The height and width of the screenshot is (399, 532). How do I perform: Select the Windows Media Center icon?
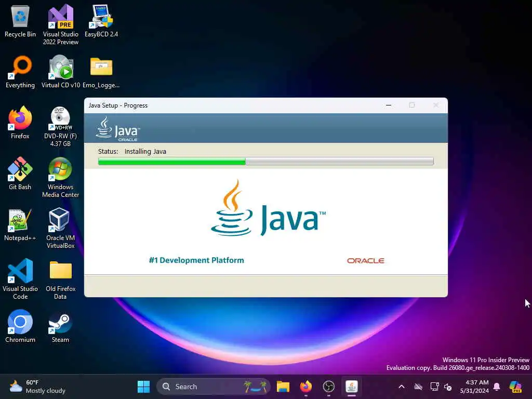(60, 177)
